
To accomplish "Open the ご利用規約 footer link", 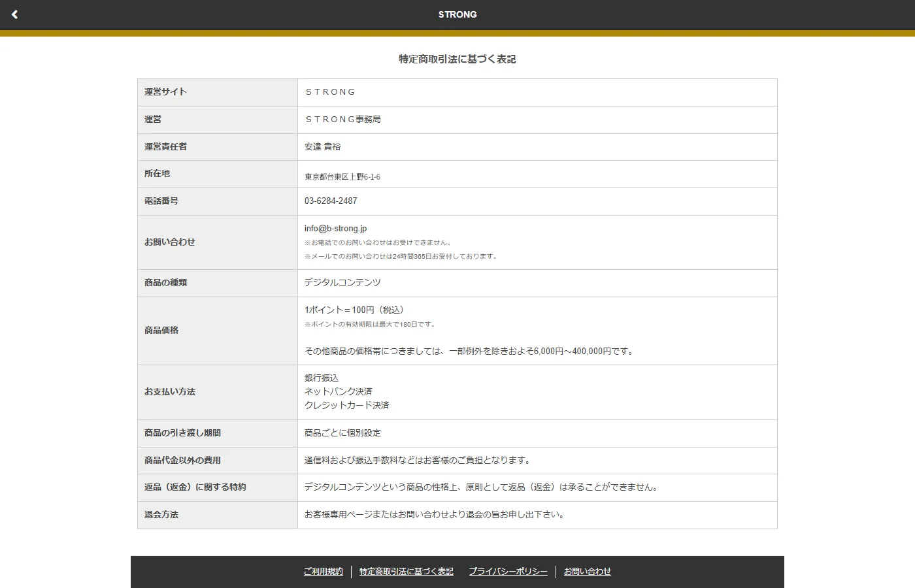I will click(323, 572).
